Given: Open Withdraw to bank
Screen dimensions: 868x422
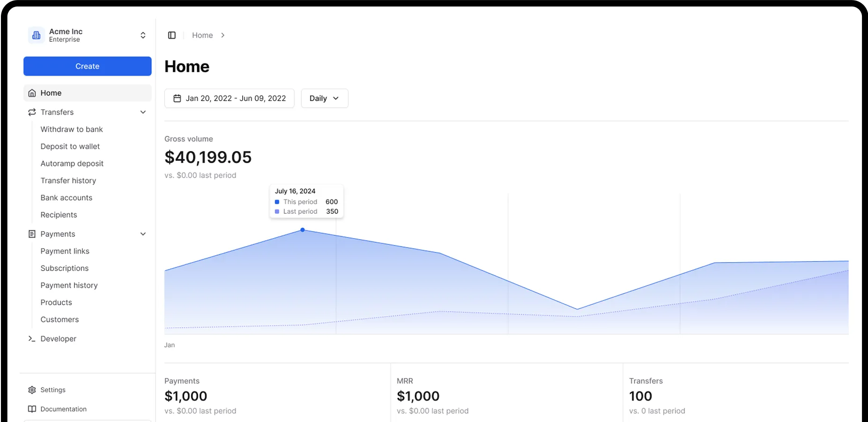Looking at the screenshot, I should pyautogui.click(x=72, y=129).
